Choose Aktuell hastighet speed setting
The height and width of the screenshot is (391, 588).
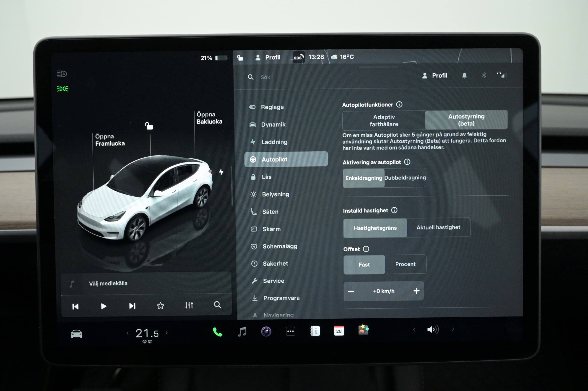(x=438, y=227)
